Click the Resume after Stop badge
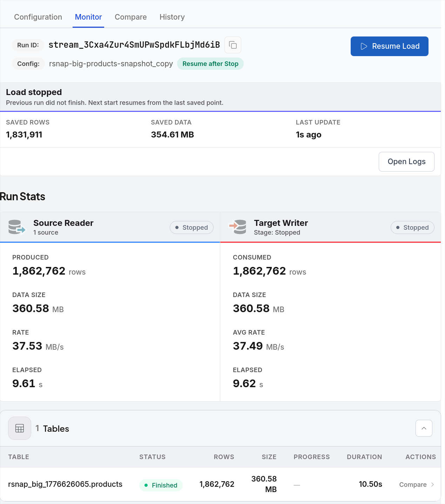This screenshot has height=504, width=445. coord(210,64)
